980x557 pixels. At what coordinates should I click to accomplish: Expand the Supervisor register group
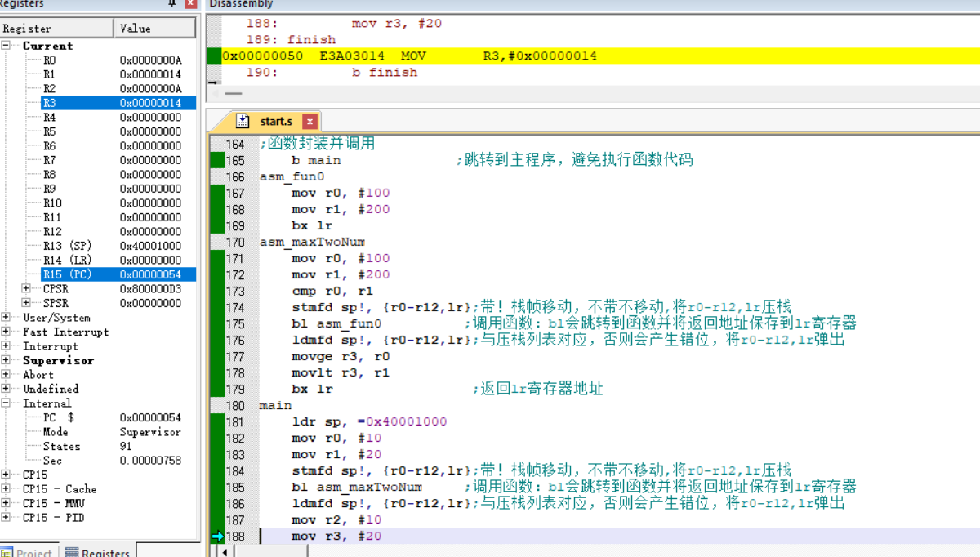pos(6,360)
